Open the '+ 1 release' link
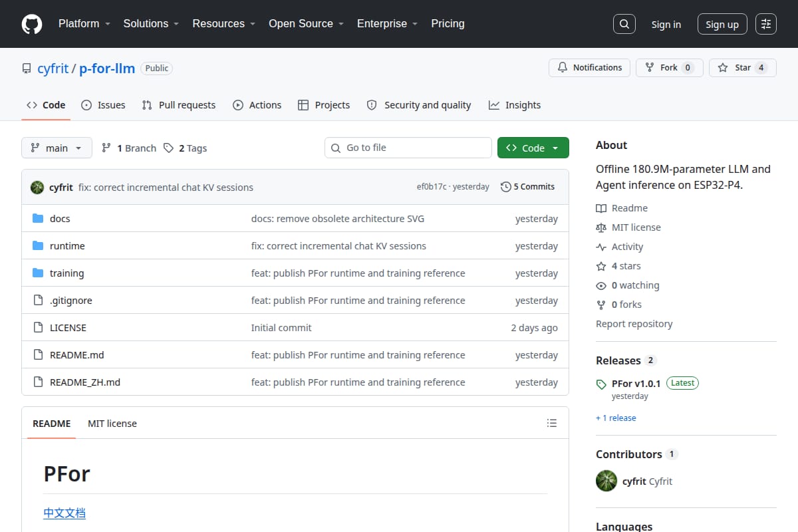798x532 pixels. click(616, 418)
